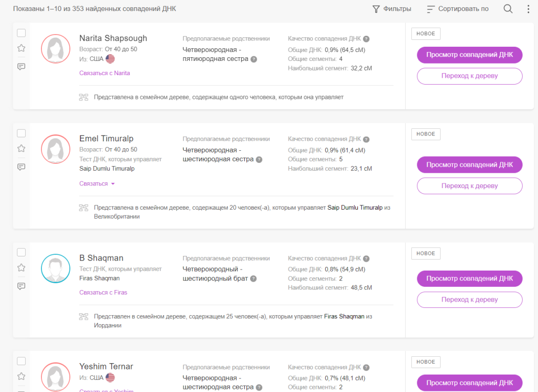
Task: Star the Yeshim Ternar match
Action: point(22,376)
